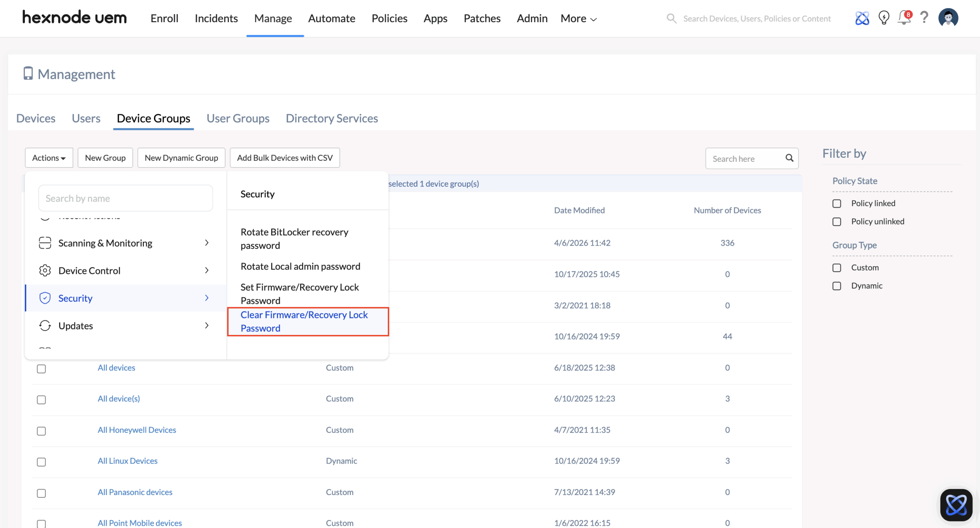This screenshot has width=980, height=528.
Task: Open the Policies menu item
Action: (x=389, y=18)
